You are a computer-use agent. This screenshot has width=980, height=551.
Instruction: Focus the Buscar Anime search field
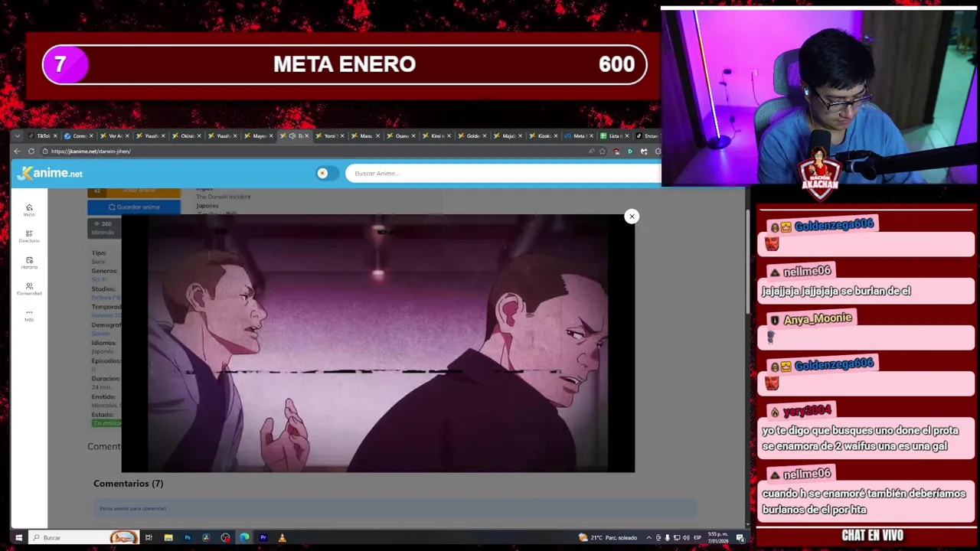[503, 173]
